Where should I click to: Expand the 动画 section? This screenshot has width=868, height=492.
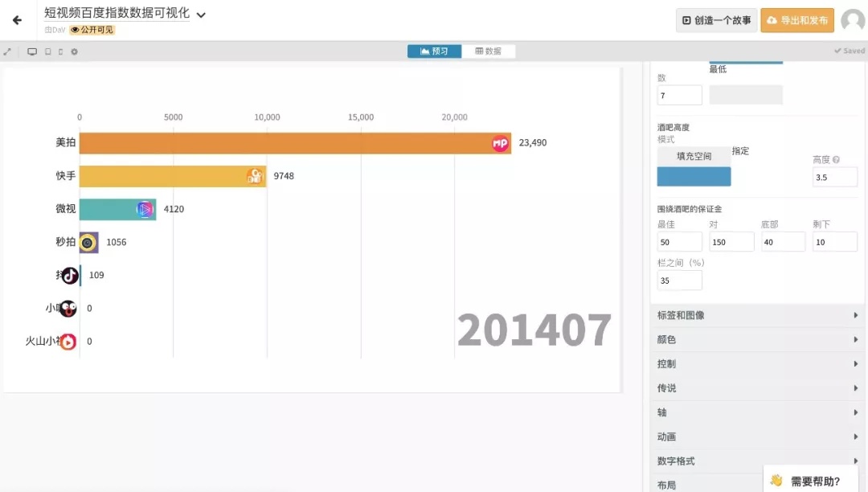[757, 437]
